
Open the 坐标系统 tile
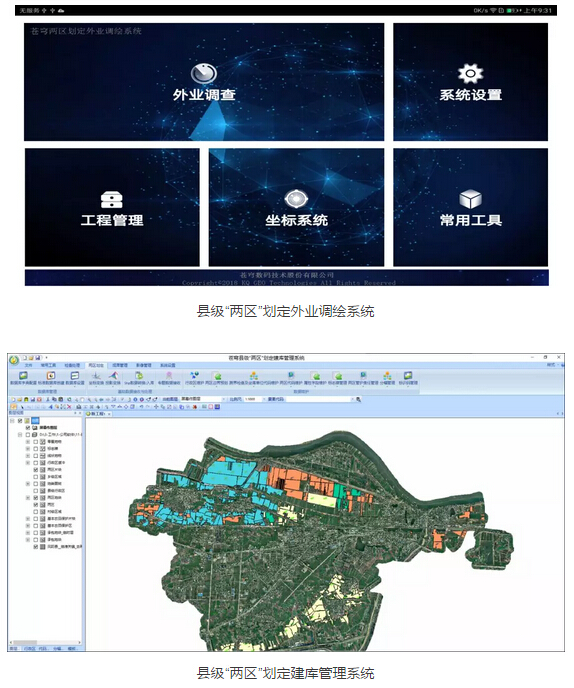(x=296, y=207)
